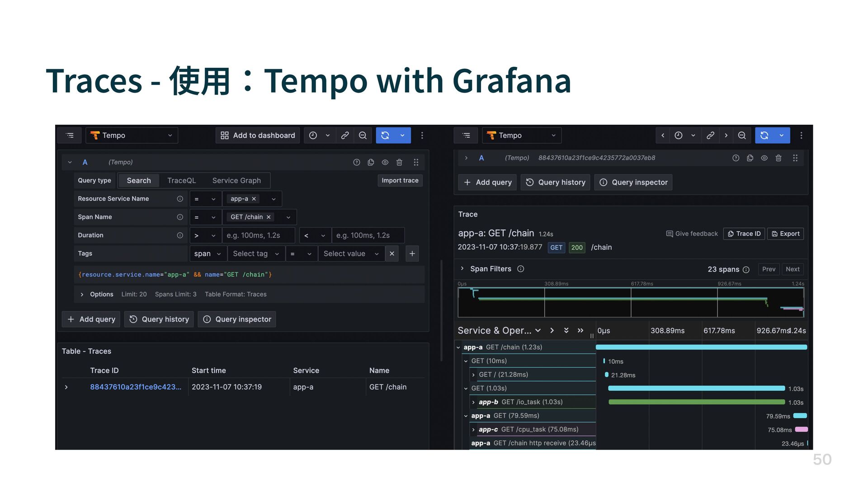This screenshot has height=488, width=868.
Task: Open Query history in left panel
Action: click(159, 319)
